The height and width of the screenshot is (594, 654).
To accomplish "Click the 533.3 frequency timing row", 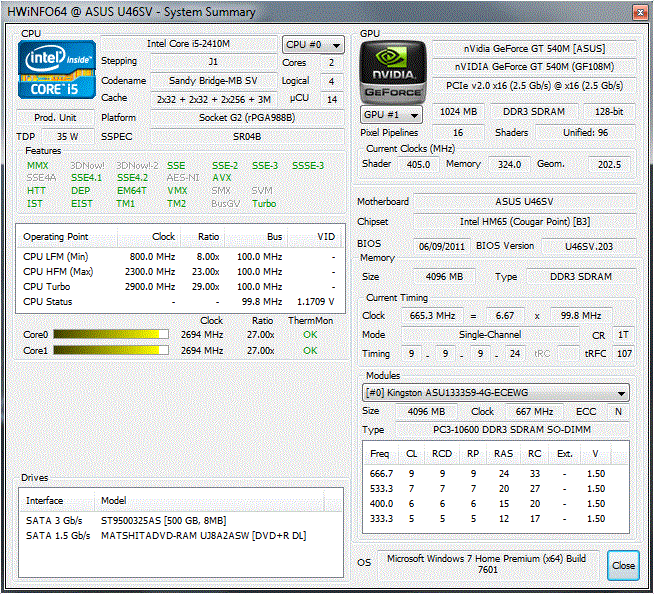I will coord(495,488).
